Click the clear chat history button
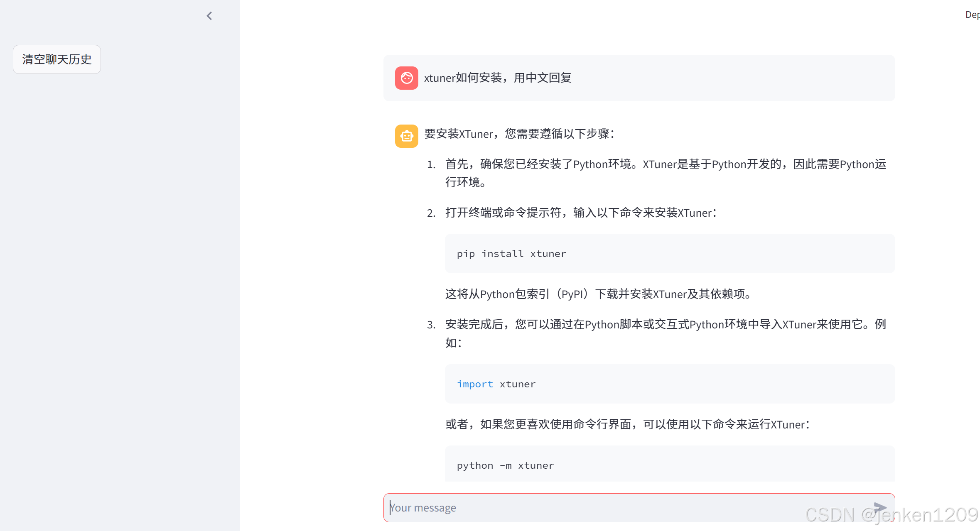The image size is (980, 531). [x=56, y=59]
